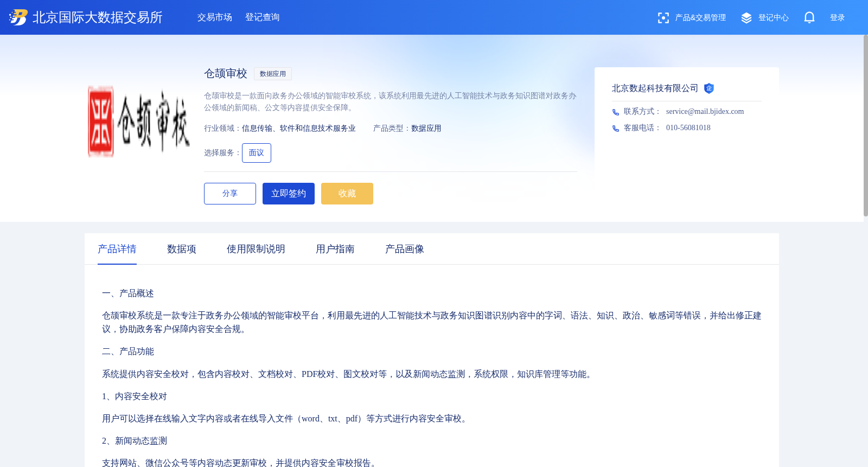Click the site title 北京国际大数据交易所
This screenshot has width=868, height=467.
[98, 17]
